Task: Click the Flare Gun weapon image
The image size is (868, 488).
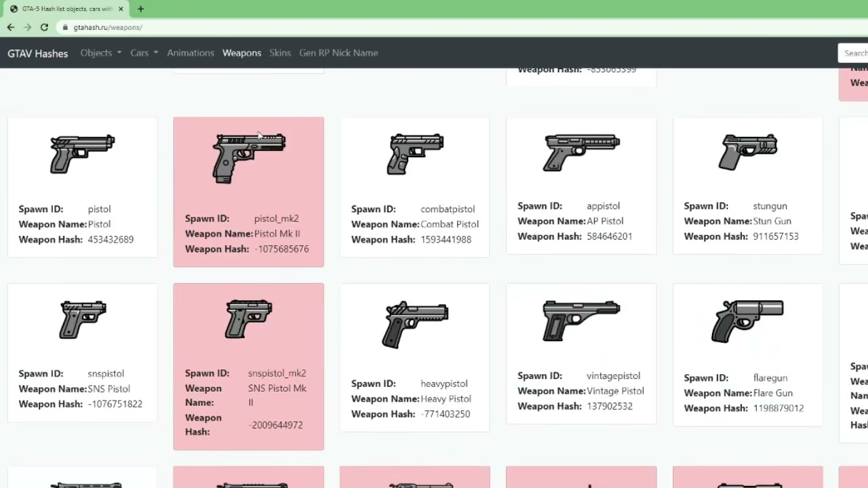Action: (x=748, y=322)
